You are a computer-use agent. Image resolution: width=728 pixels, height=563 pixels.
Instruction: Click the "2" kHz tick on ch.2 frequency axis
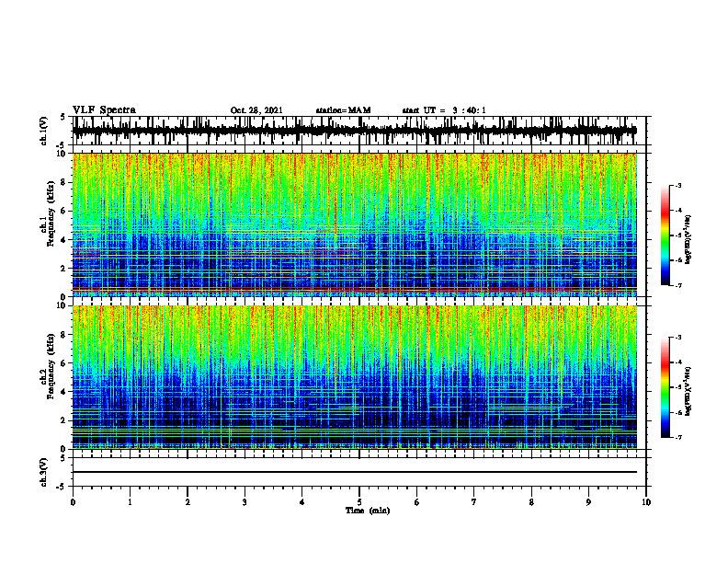click(64, 420)
